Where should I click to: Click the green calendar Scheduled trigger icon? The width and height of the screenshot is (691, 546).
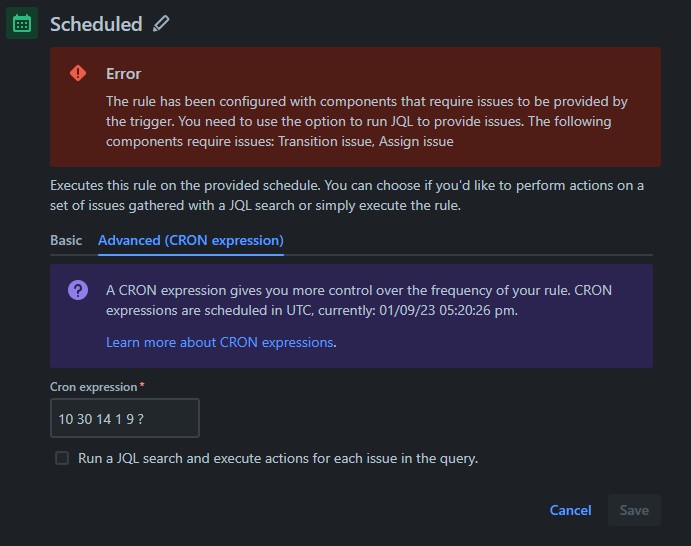22,23
